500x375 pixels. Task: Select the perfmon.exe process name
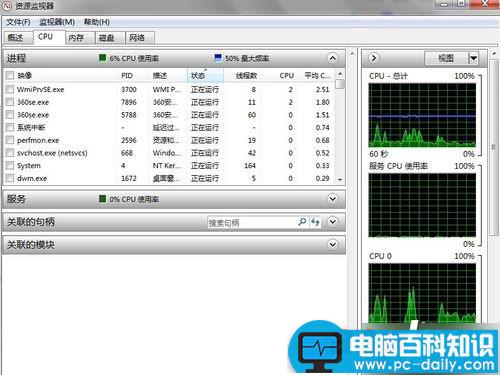tap(38, 140)
